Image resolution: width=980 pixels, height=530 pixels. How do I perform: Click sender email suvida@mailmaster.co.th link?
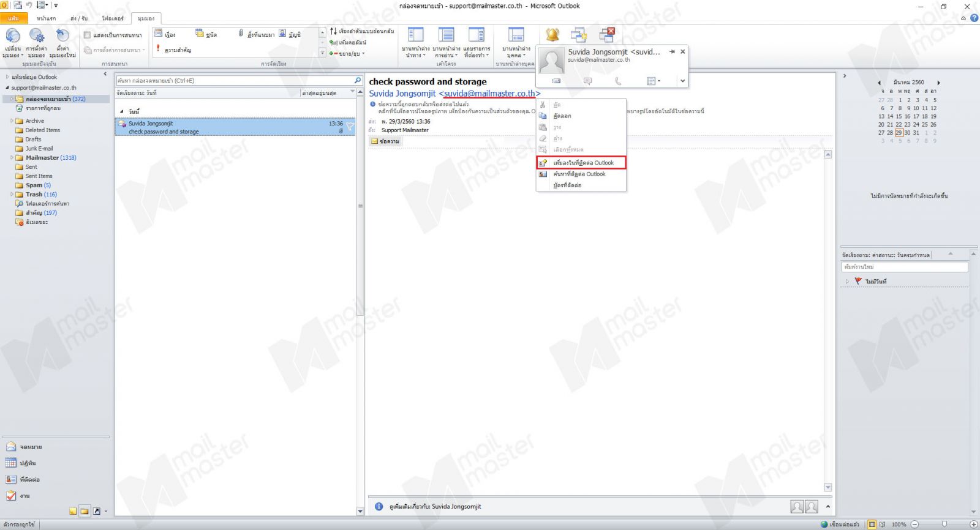tap(489, 94)
